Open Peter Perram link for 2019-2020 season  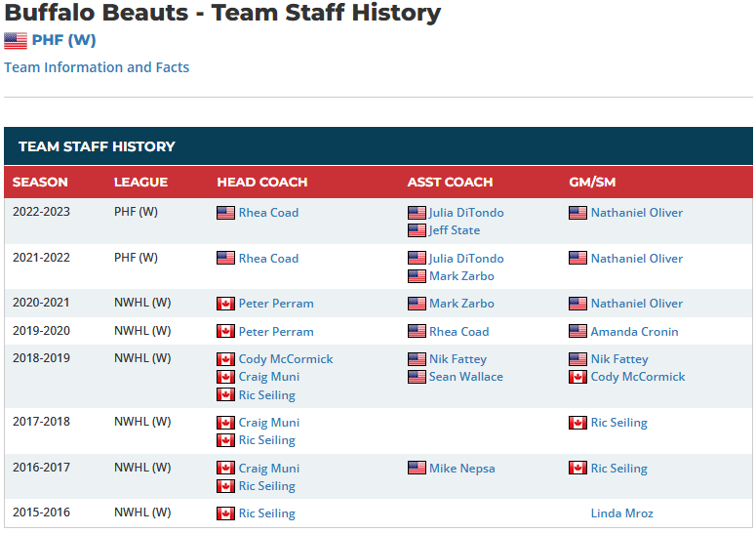(276, 332)
